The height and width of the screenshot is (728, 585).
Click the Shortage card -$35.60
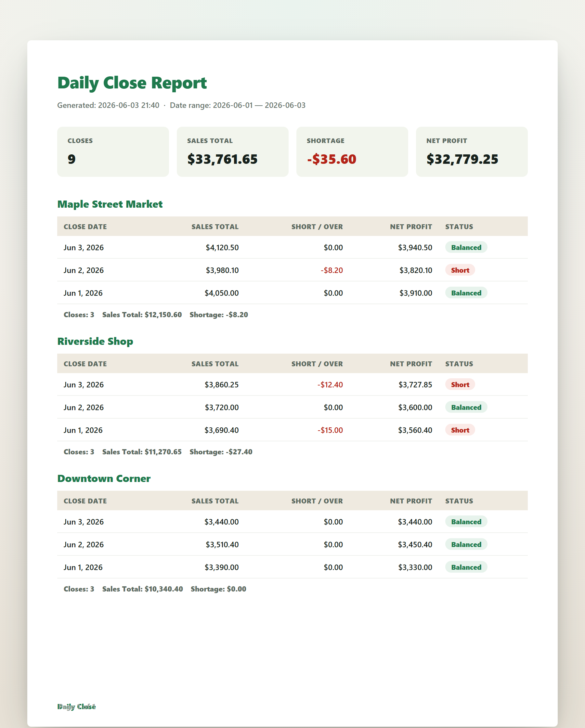pyautogui.click(x=352, y=151)
